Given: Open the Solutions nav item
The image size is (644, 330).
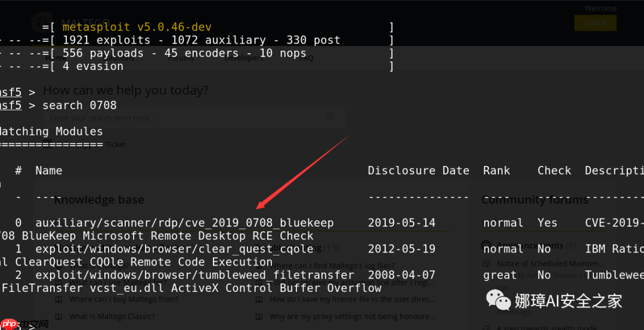Looking at the screenshot, I should 119,58.
